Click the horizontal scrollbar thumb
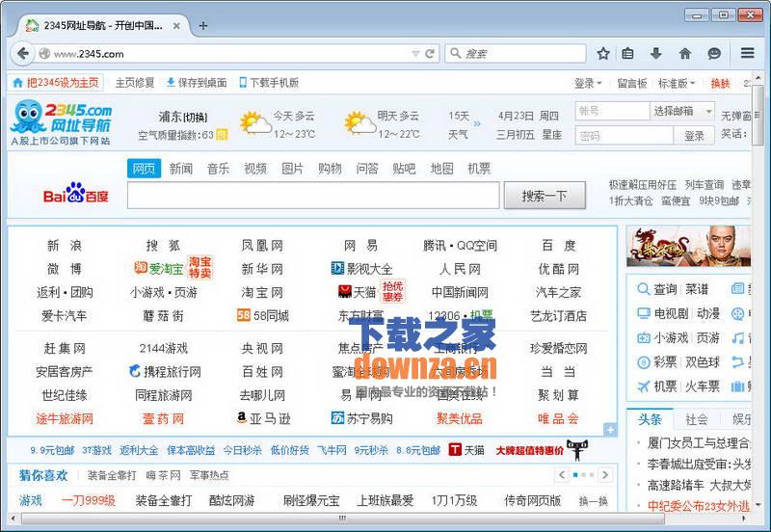 [x=343, y=518]
